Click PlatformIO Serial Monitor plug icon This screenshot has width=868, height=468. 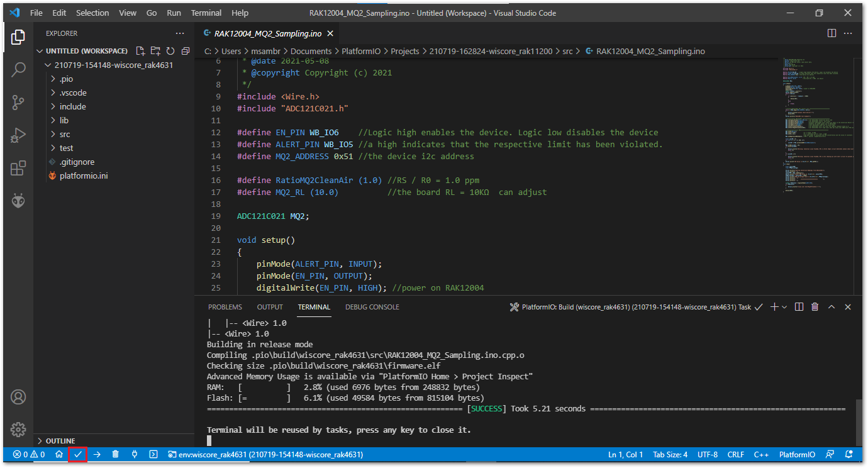pos(134,454)
